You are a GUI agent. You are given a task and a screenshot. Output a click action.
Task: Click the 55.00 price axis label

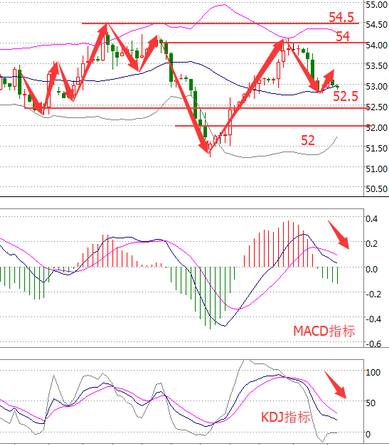coord(377,4)
